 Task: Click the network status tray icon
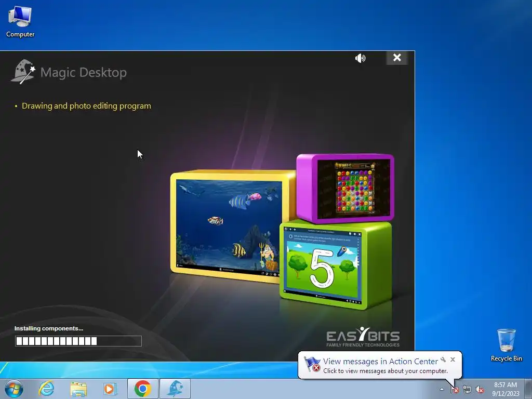coord(467,390)
